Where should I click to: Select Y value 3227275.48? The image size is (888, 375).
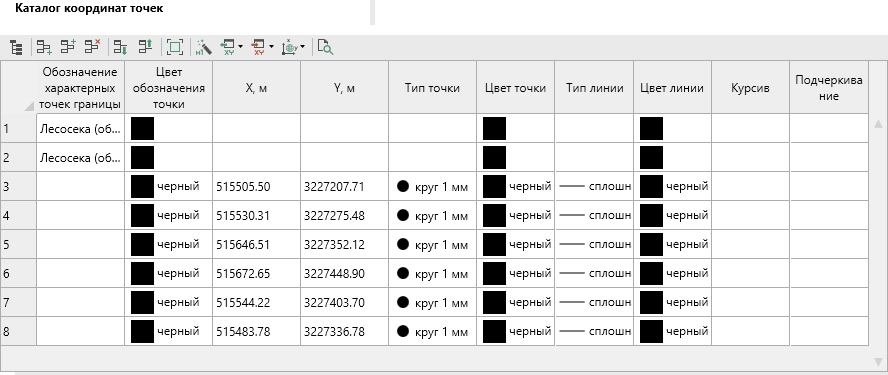point(334,216)
